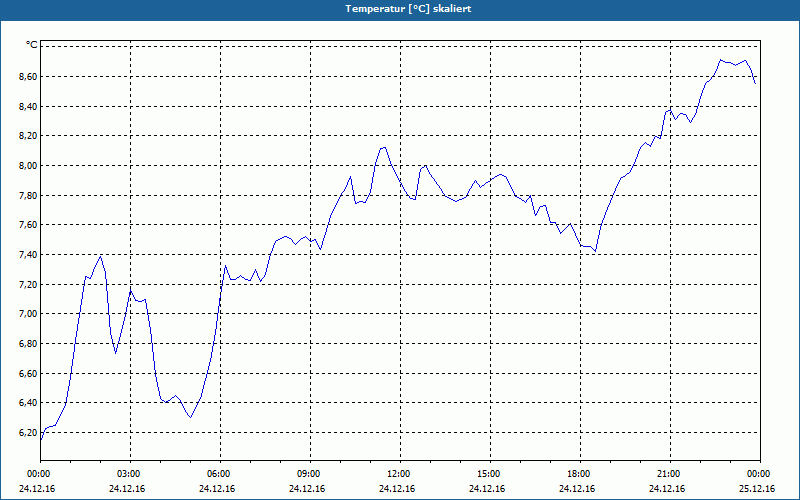Screen dimensions: 800x500
Task: Pick the 6,40 y-axis label
Action: [27, 403]
